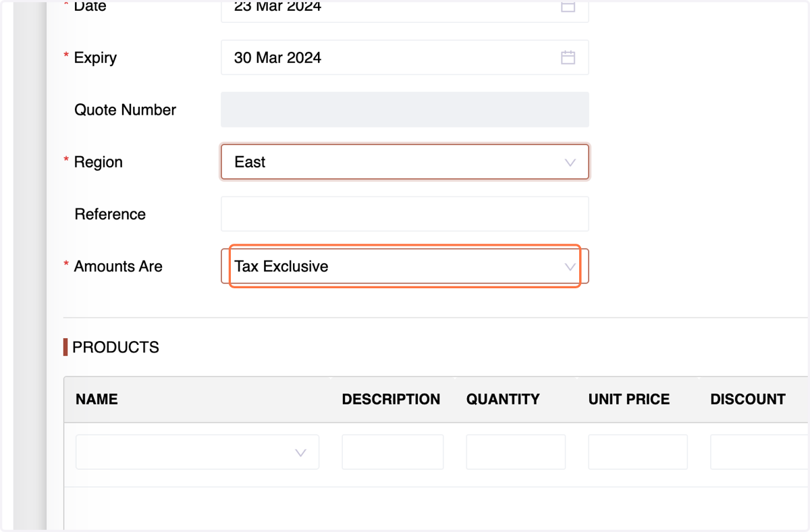Click the DESCRIPTION column header

click(391, 399)
